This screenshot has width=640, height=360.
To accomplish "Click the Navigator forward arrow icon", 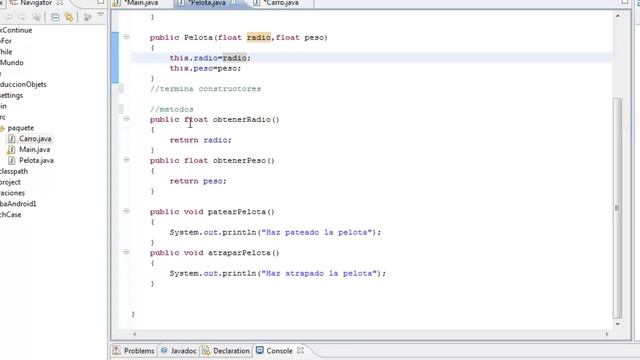I will coord(22,17).
